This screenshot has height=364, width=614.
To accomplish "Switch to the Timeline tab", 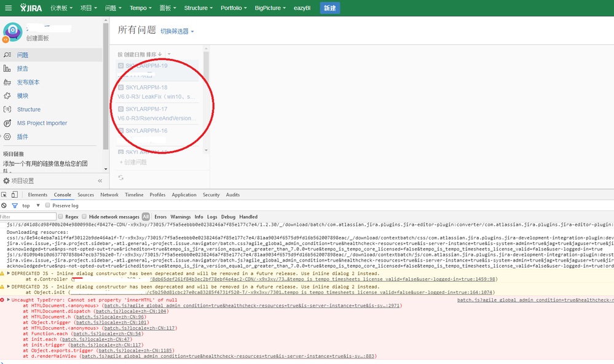I will point(134,195).
